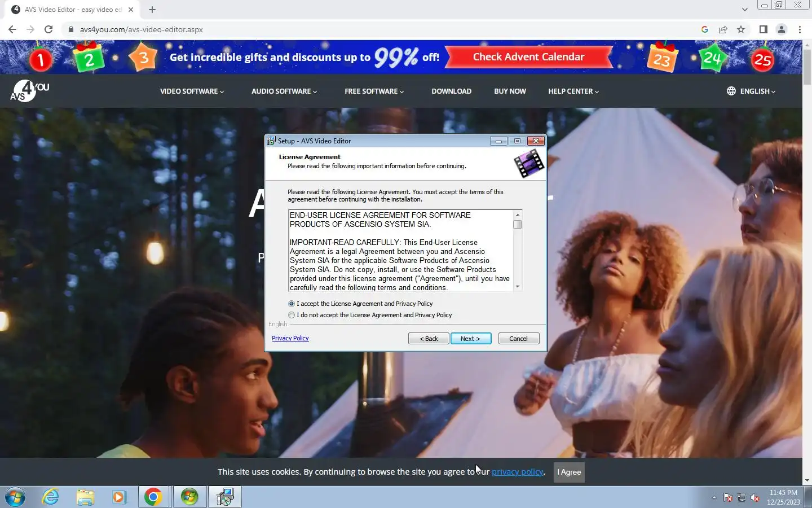Open Windows Media Player from taskbar

click(119, 497)
